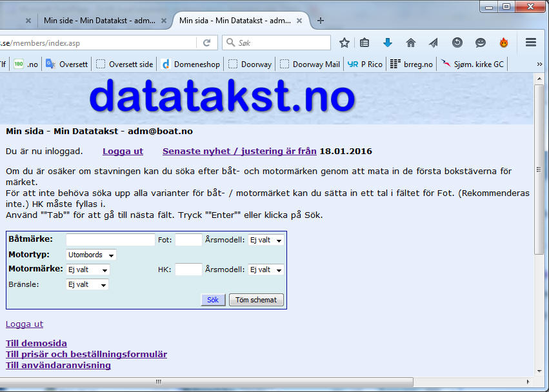The height and width of the screenshot is (392, 549).
Task: Click into the Båtmärke text field
Action: (110, 240)
